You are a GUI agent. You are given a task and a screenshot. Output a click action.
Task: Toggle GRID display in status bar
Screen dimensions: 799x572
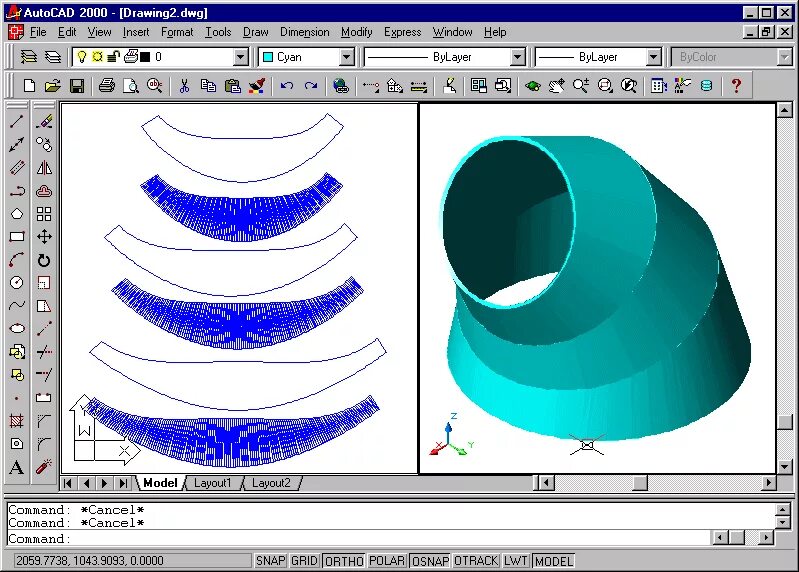click(x=304, y=561)
